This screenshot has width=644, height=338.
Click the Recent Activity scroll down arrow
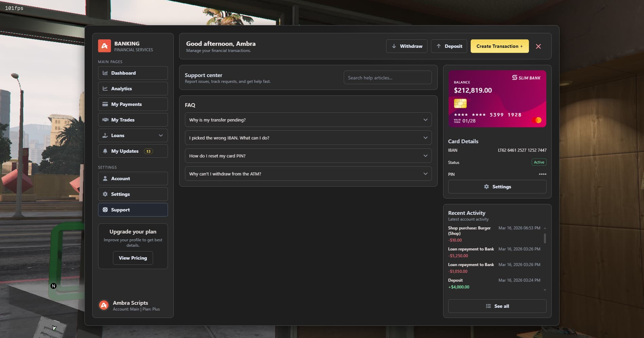tap(545, 290)
